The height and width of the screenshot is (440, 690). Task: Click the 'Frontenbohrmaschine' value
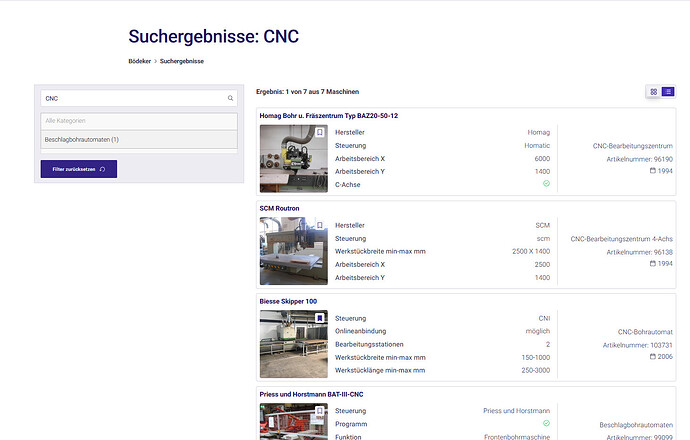tap(517, 437)
